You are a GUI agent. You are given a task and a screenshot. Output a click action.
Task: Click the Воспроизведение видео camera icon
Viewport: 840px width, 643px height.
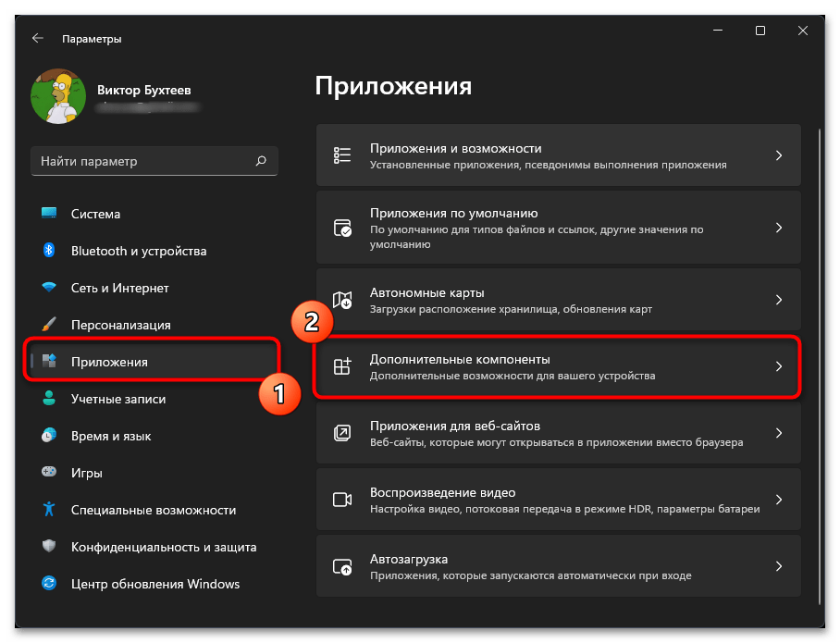pos(342,500)
